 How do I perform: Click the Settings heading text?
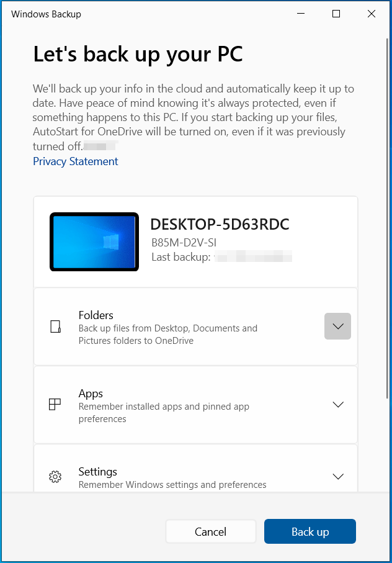click(x=97, y=472)
